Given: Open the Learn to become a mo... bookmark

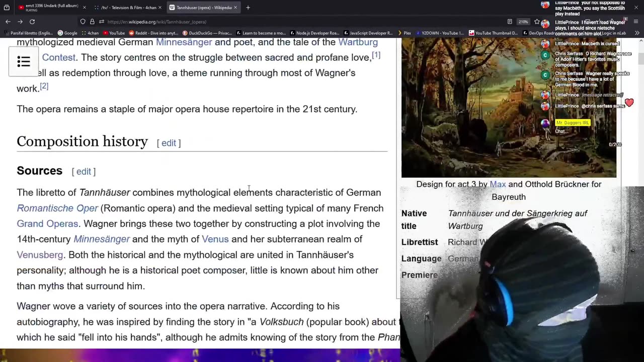Looking at the screenshot, I should (x=261, y=33).
